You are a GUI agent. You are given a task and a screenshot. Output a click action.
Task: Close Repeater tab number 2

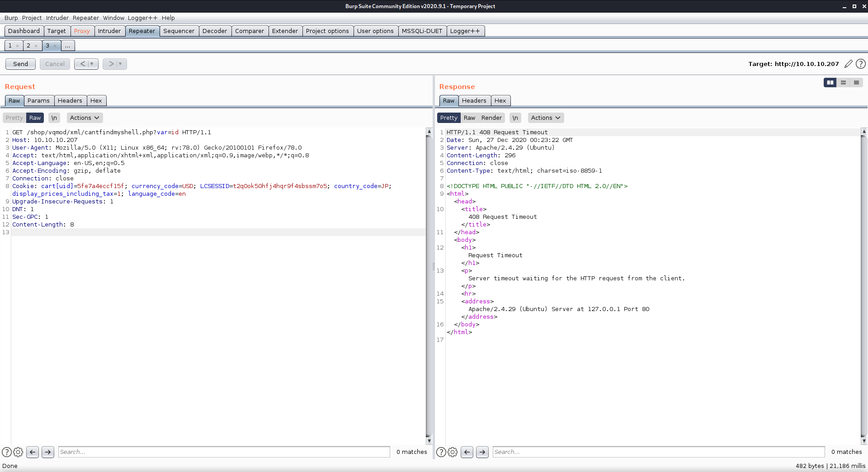coord(36,46)
